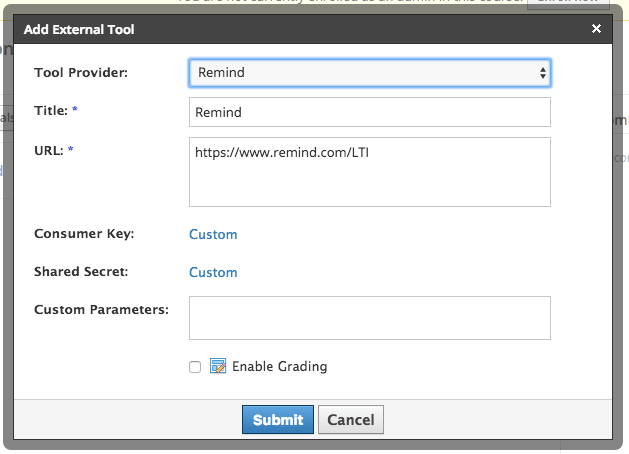Click the Enable Grading label text
The image size is (629, 454).
click(x=280, y=366)
